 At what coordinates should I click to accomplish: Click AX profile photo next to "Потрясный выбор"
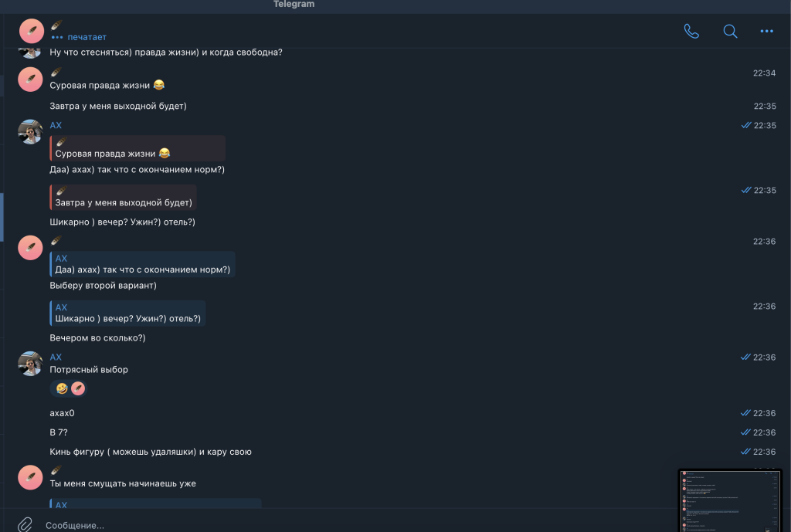click(x=30, y=364)
